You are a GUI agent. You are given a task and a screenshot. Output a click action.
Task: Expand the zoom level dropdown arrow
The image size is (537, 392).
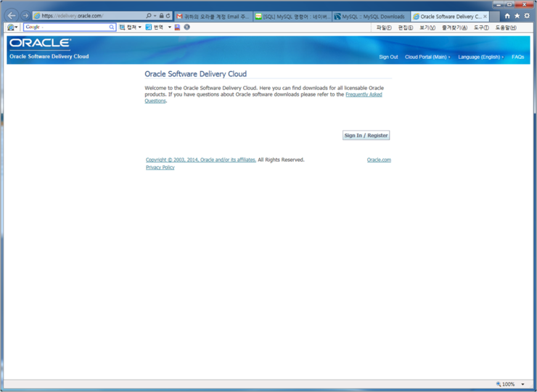[x=522, y=384]
